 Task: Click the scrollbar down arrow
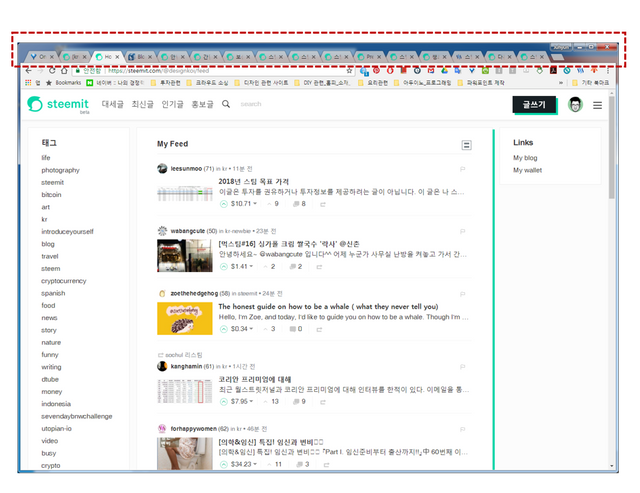(611, 466)
